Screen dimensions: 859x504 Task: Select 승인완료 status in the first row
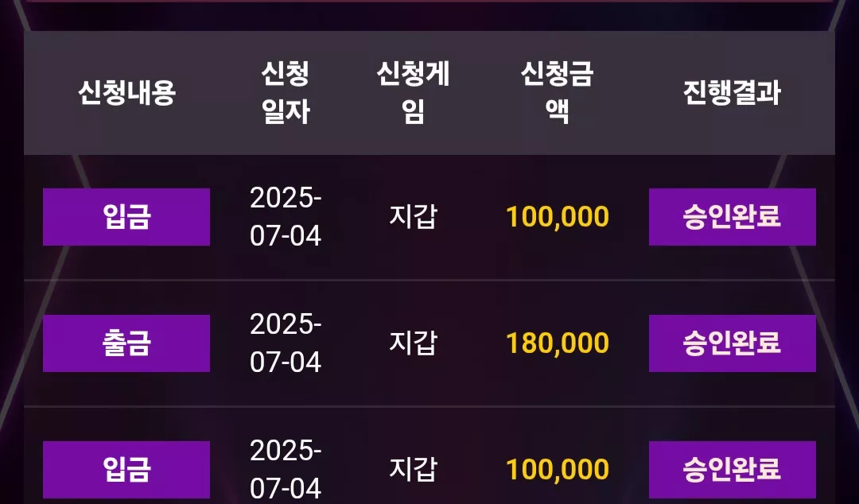click(x=732, y=217)
